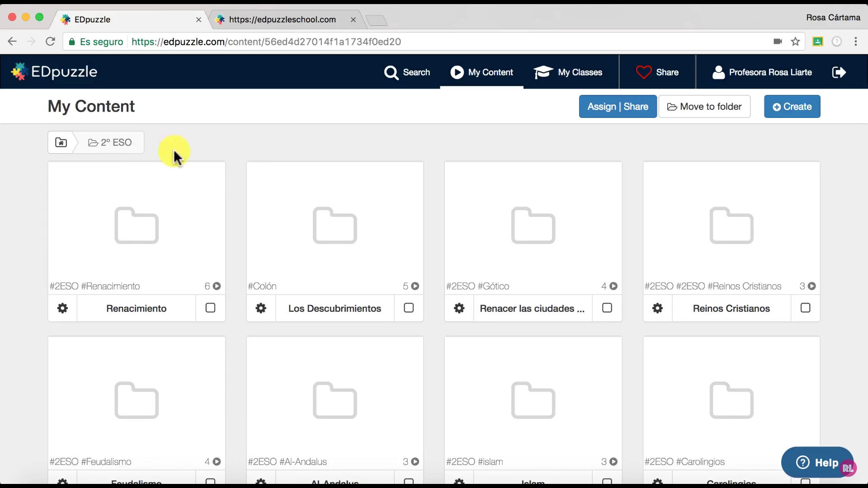Image resolution: width=868 pixels, height=488 pixels.
Task: Open the Help chat widget
Action: tap(817, 462)
